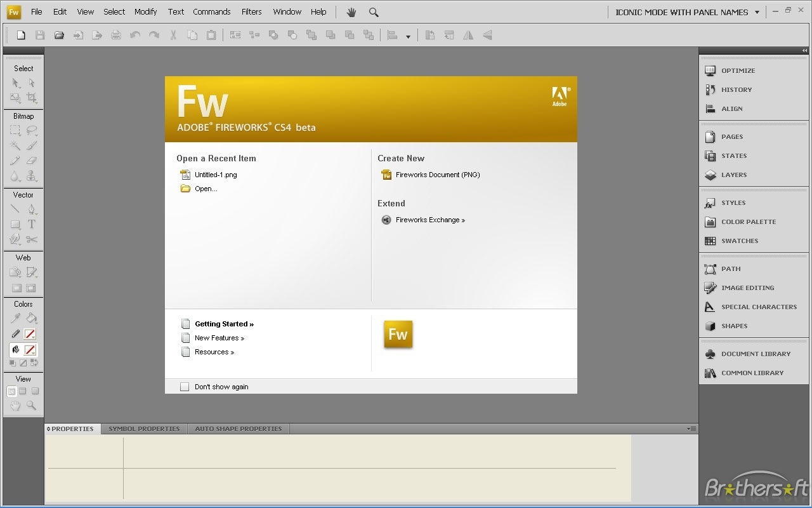Open the stroke color swatch
812x508 pixels.
click(30, 334)
